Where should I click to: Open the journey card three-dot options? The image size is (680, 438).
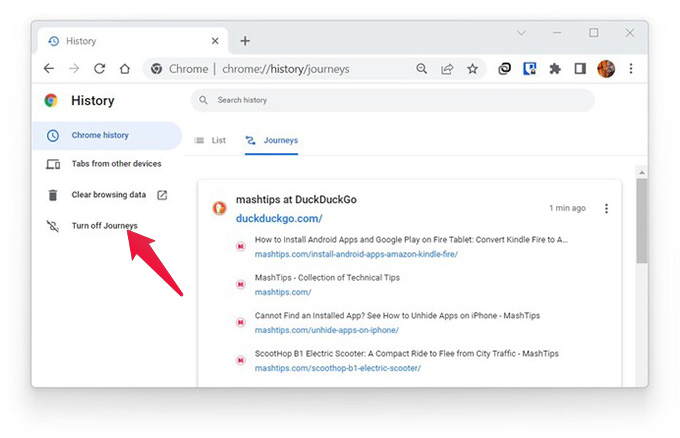point(606,209)
